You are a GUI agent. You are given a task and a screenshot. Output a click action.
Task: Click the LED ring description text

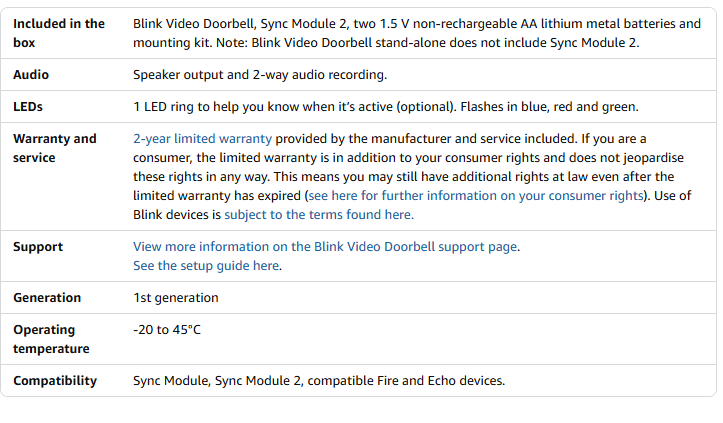click(385, 107)
